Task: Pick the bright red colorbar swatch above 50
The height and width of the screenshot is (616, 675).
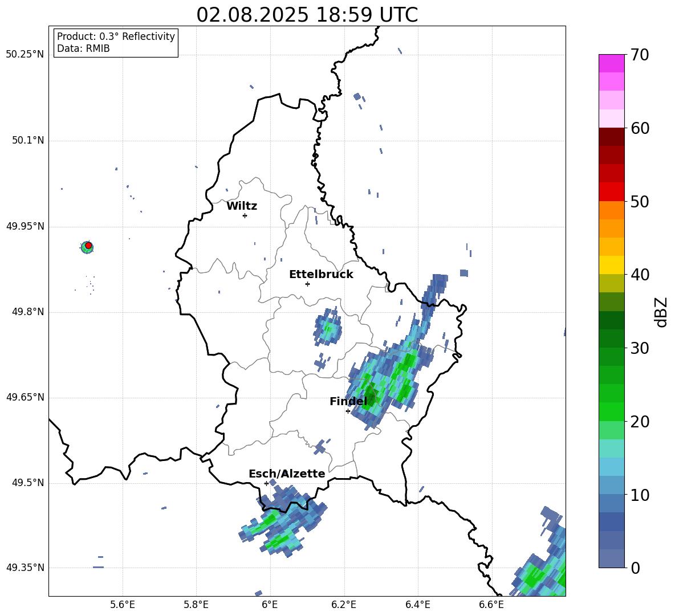Action: (611, 192)
